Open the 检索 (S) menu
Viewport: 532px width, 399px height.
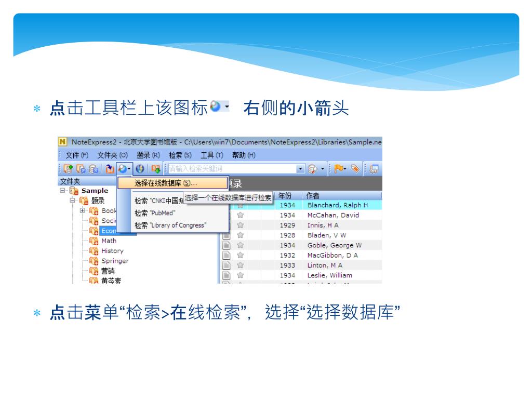(x=180, y=155)
